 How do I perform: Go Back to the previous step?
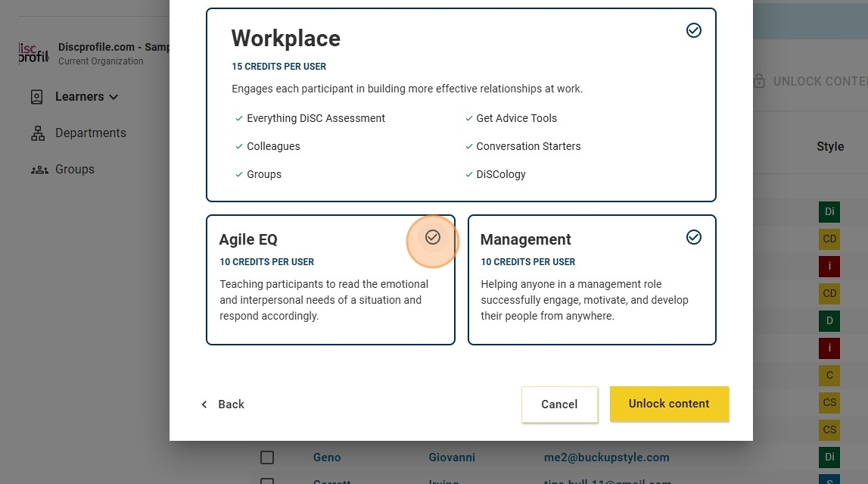click(222, 404)
